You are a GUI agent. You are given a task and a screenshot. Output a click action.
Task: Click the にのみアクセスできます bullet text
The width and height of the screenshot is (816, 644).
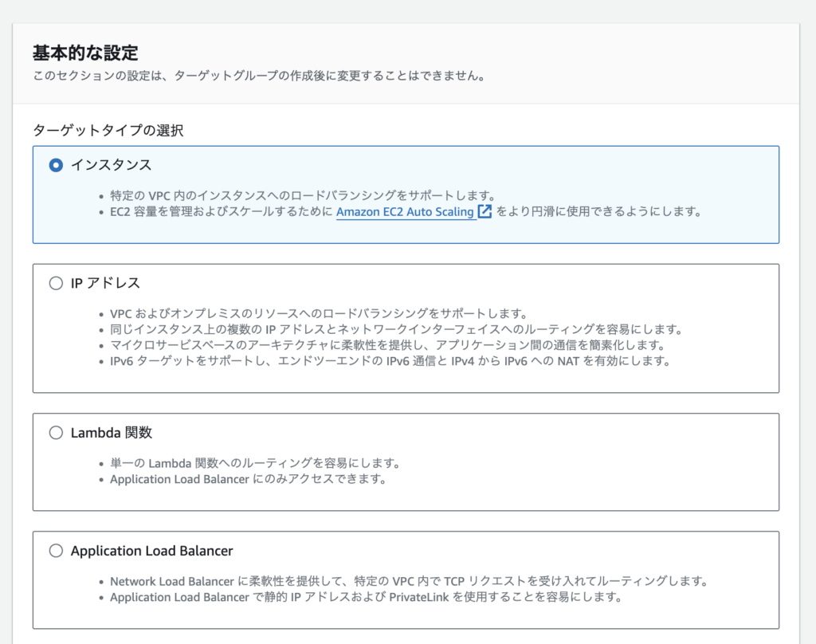point(248,479)
